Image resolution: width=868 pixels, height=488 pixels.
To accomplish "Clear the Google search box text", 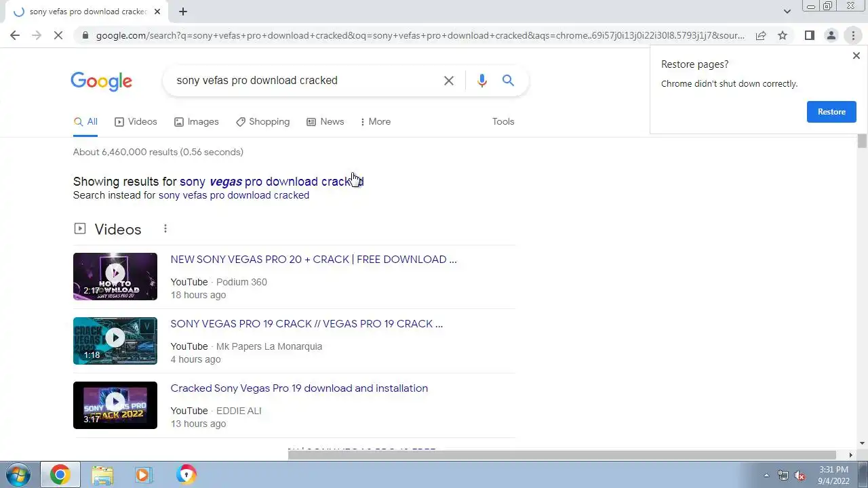I will coord(449,81).
